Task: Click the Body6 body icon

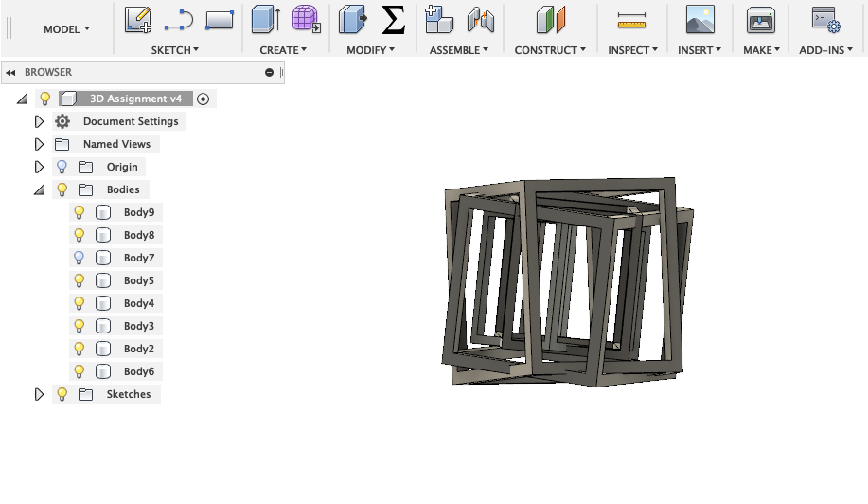Action: 103,371
